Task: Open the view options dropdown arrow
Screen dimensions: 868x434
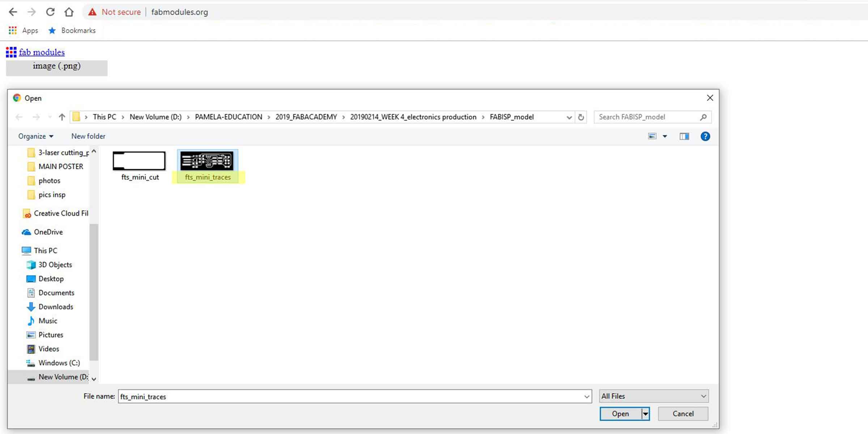Action: [x=665, y=136]
